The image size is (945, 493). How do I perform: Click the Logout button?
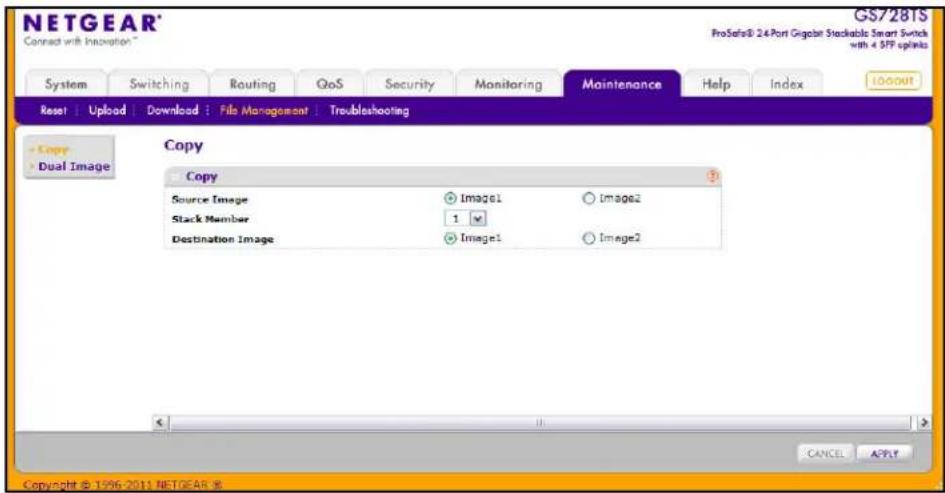(x=893, y=81)
